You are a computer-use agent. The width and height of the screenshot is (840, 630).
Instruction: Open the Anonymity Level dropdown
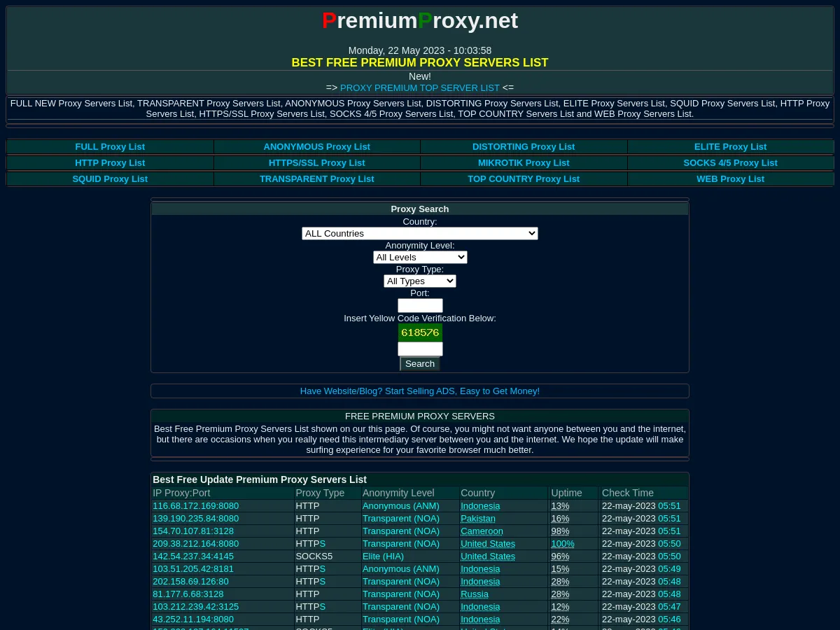[420, 257]
